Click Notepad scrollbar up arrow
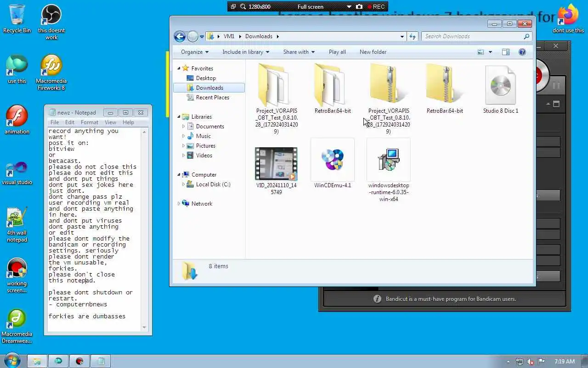The height and width of the screenshot is (368, 588). (144, 132)
